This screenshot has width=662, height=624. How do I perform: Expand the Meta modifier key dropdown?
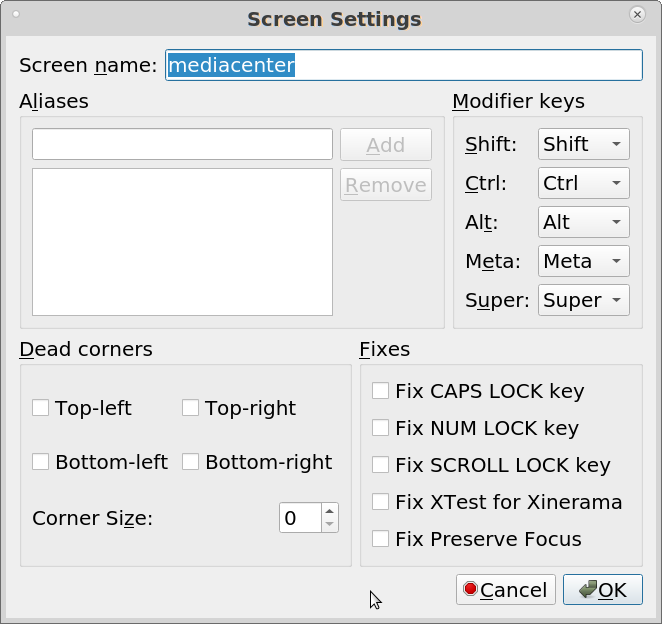(583, 261)
